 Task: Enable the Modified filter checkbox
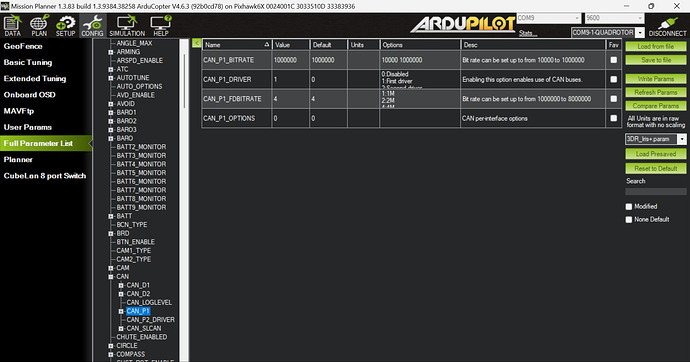click(x=629, y=206)
